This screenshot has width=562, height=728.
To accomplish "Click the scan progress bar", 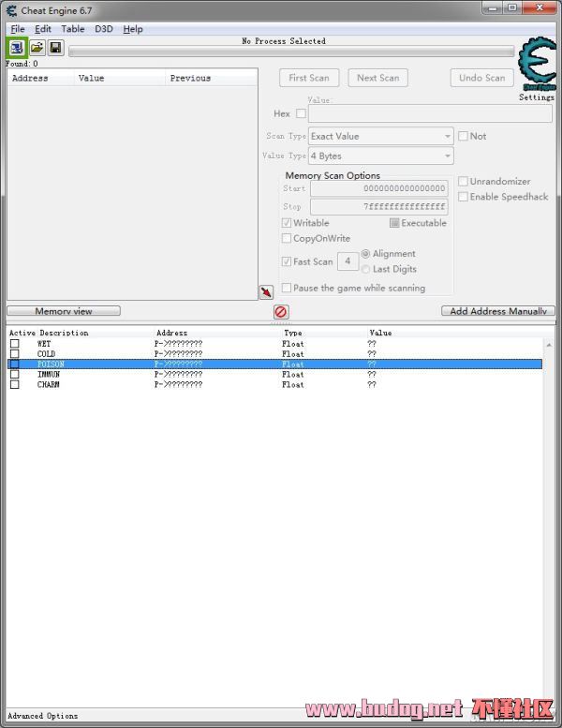I will 290,52.
